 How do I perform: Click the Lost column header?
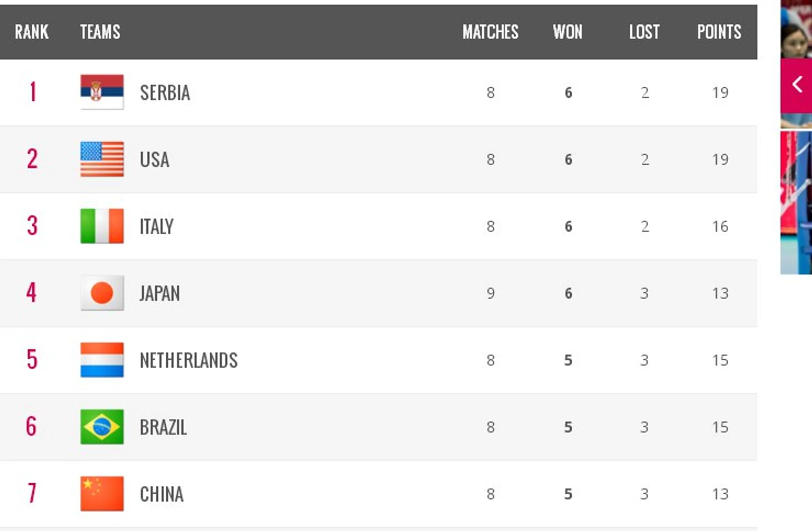point(644,32)
